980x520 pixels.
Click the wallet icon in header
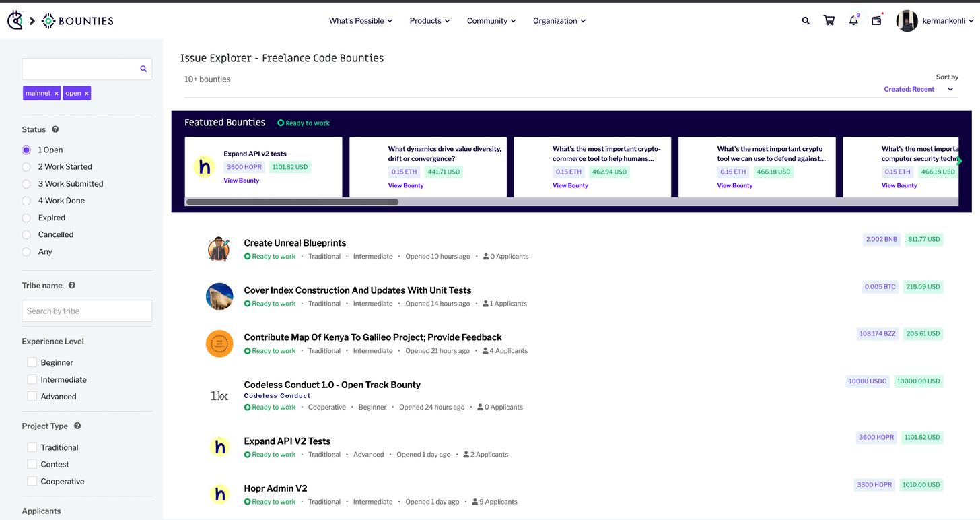876,21
